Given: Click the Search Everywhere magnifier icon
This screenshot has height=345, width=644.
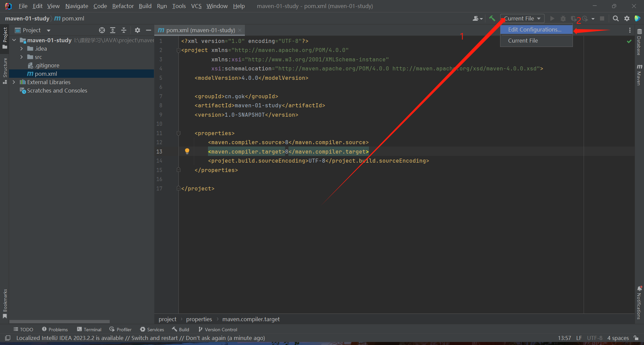Looking at the screenshot, I should click(x=616, y=18).
